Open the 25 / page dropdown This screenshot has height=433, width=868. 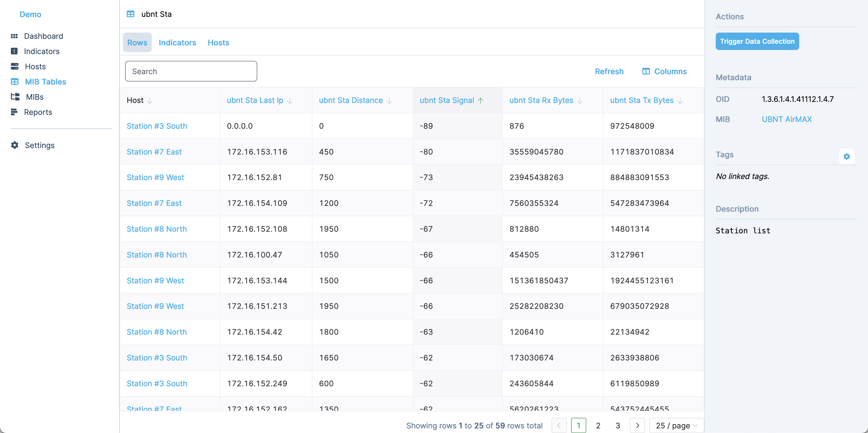[676, 426]
